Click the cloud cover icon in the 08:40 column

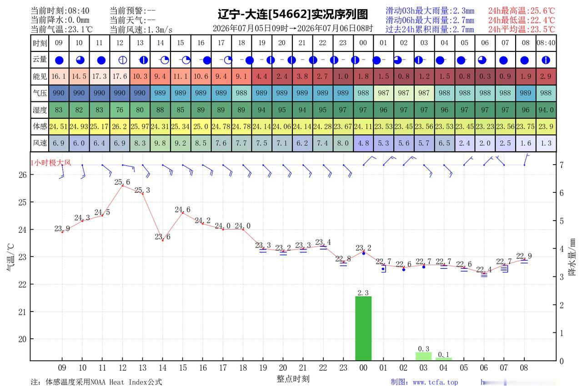pyautogui.click(x=546, y=60)
